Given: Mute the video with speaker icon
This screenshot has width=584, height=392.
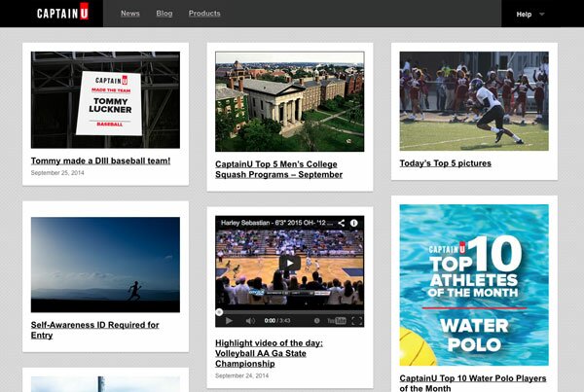Looking at the screenshot, I should pyautogui.click(x=250, y=321).
